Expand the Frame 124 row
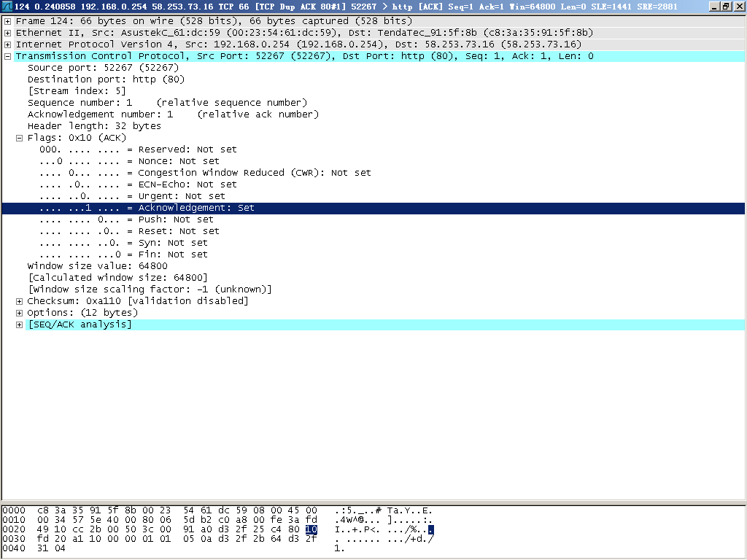 tap(7, 21)
